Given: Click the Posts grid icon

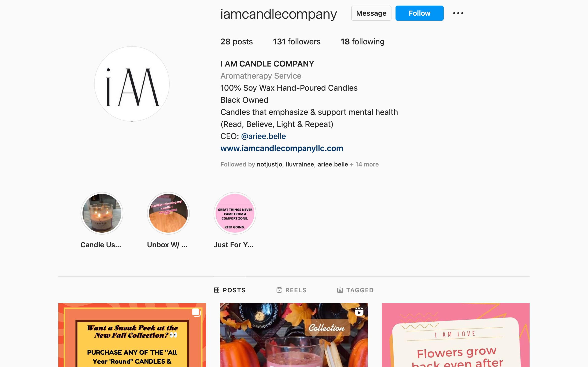Looking at the screenshot, I should coord(217,290).
